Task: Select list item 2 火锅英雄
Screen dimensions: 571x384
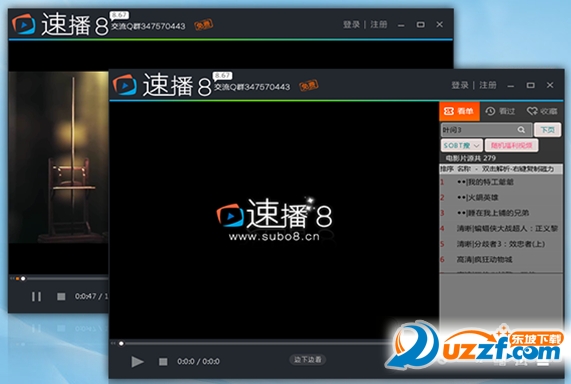Action: (x=501, y=197)
